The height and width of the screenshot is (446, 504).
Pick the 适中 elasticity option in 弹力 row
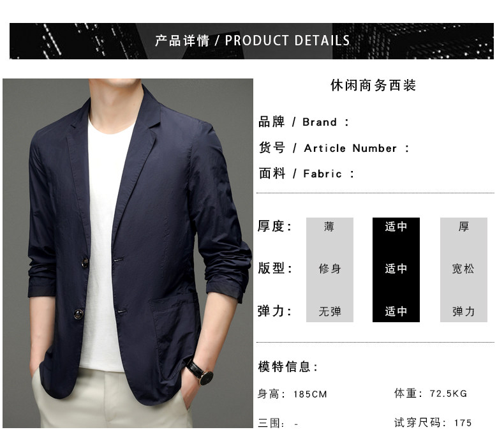click(396, 311)
